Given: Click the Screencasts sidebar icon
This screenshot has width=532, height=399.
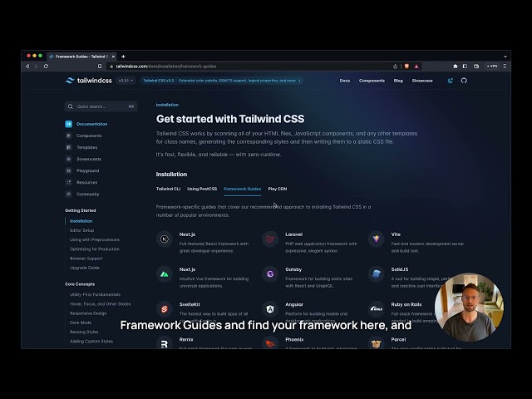Looking at the screenshot, I should pos(68,159).
